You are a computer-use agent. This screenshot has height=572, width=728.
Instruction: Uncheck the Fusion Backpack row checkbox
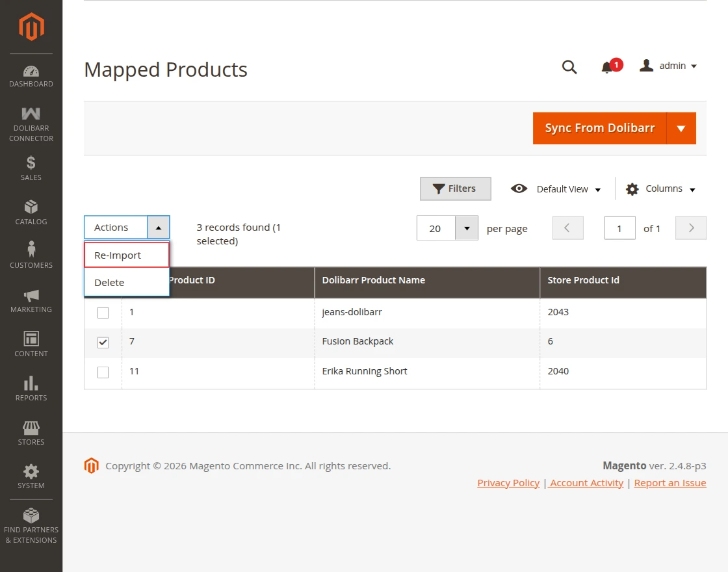click(103, 342)
